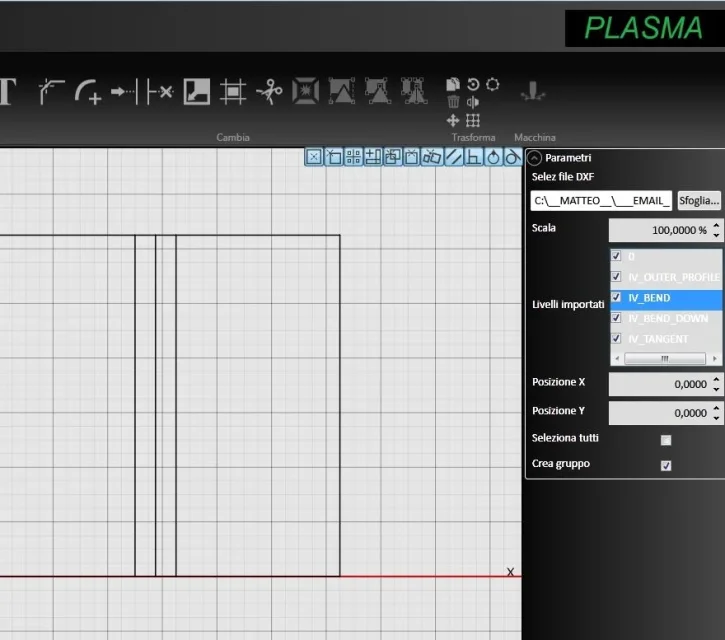The image size is (725, 640).
Task: Increase Posizione X with up arrow
Action: tap(716, 379)
